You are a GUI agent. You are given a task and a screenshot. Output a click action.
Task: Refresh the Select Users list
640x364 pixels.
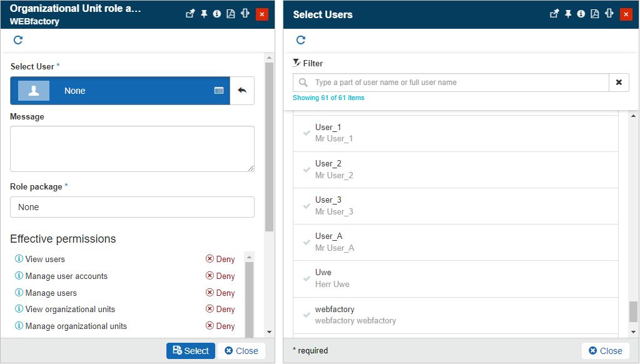point(300,39)
